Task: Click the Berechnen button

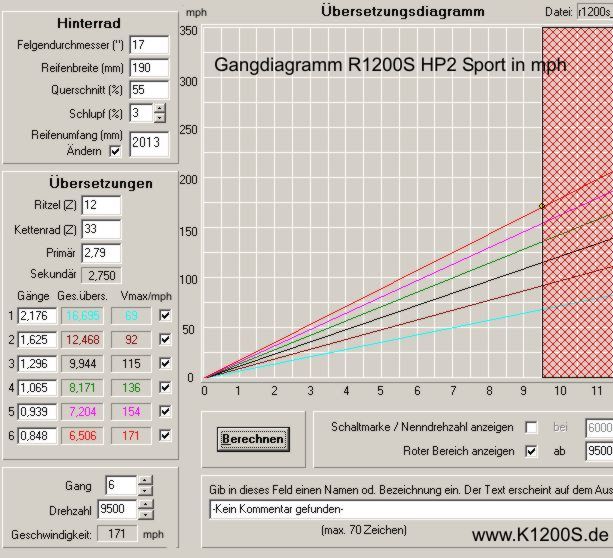Action: click(x=253, y=439)
